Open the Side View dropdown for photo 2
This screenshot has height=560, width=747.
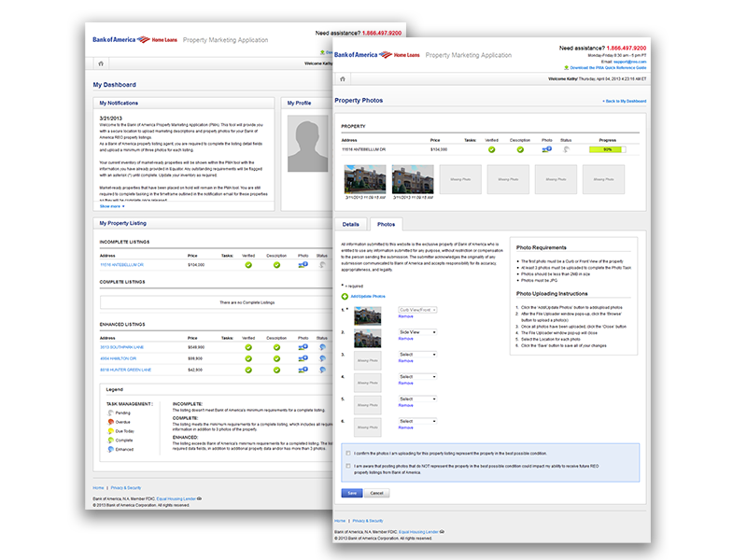click(x=416, y=331)
